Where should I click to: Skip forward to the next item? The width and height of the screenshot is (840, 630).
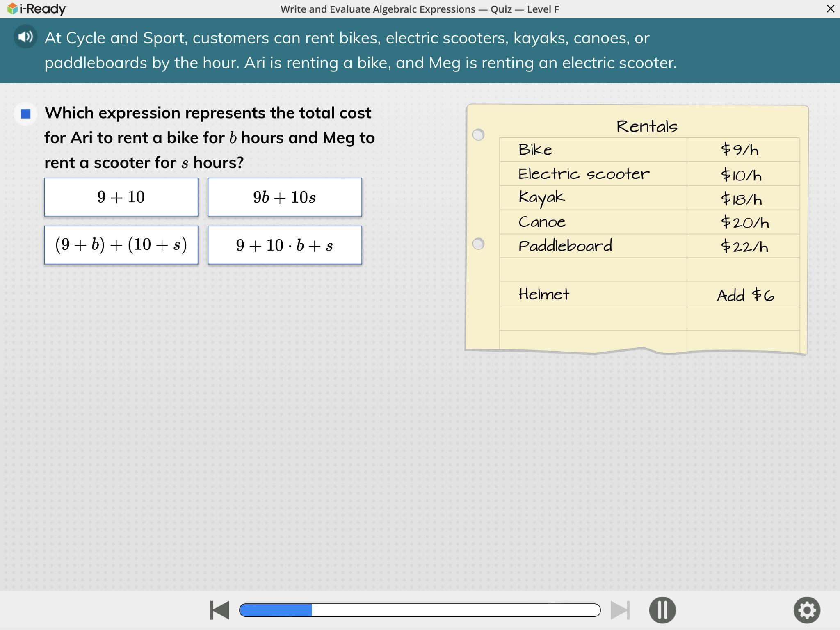(x=620, y=610)
